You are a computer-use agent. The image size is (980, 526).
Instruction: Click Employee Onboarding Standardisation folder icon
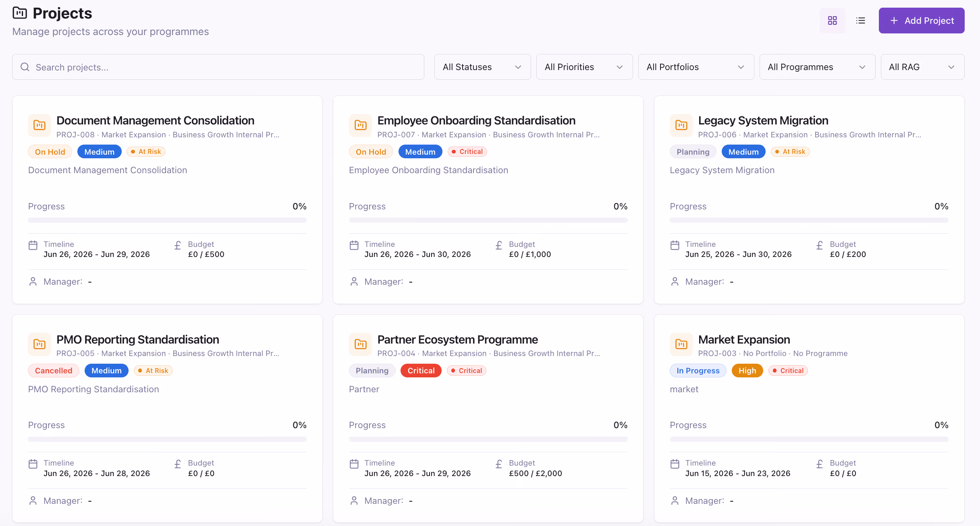(360, 125)
